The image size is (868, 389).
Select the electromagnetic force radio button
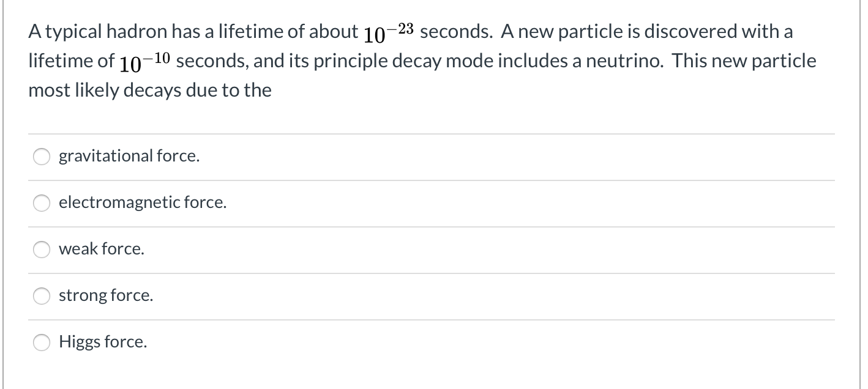(x=41, y=203)
